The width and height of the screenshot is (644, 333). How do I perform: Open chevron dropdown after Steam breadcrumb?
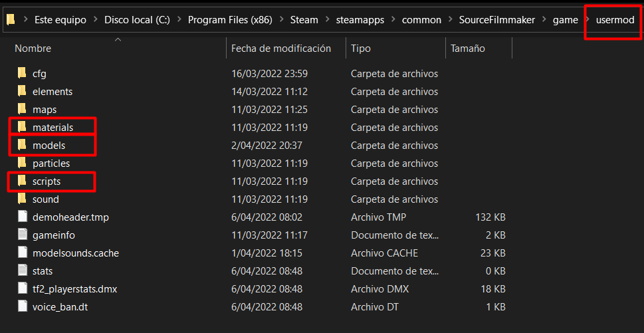coord(327,20)
